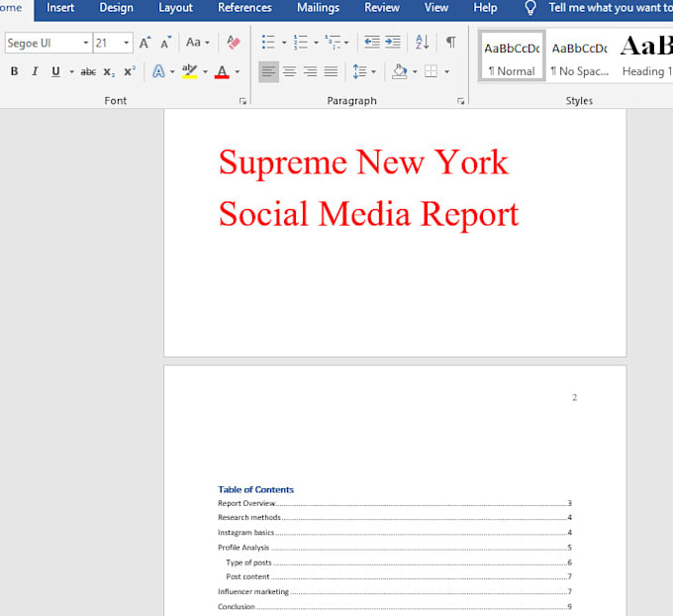Click the Multilevel List icon
This screenshot has width=673, height=616.
pos(333,43)
